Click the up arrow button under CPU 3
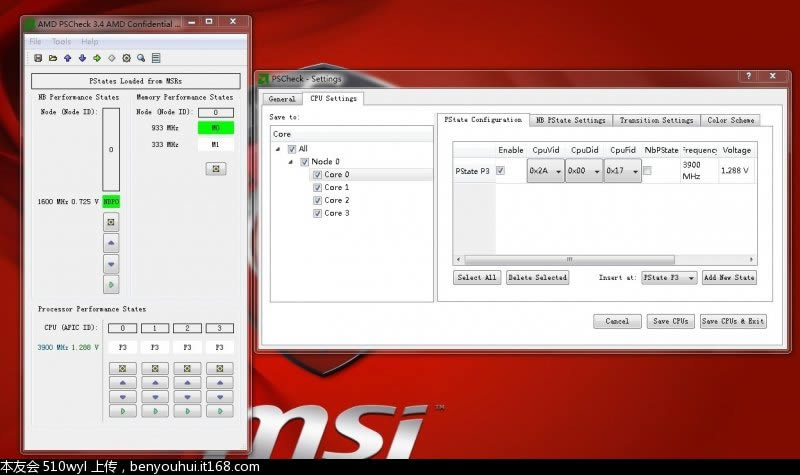The width and height of the screenshot is (800, 475). 220,382
